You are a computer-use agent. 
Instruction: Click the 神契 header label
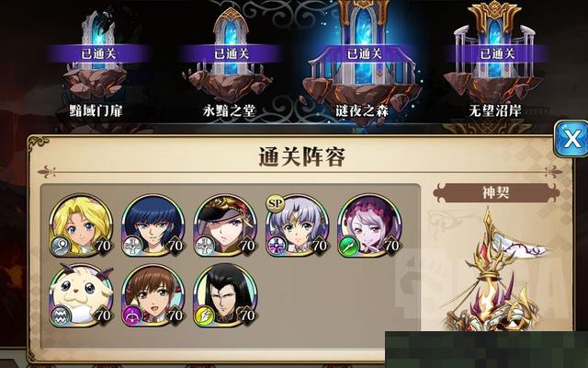pyautogui.click(x=496, y=192)
